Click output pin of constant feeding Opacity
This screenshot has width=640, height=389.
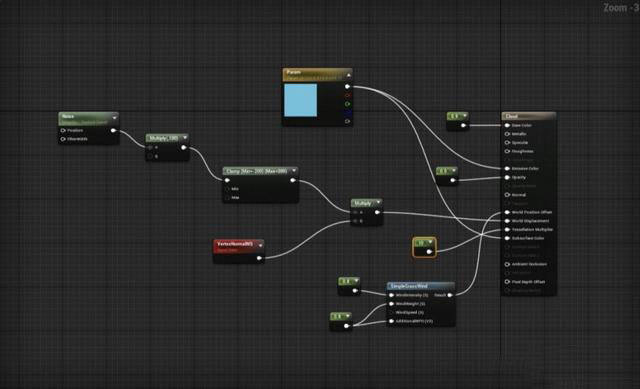click(453, 180)
